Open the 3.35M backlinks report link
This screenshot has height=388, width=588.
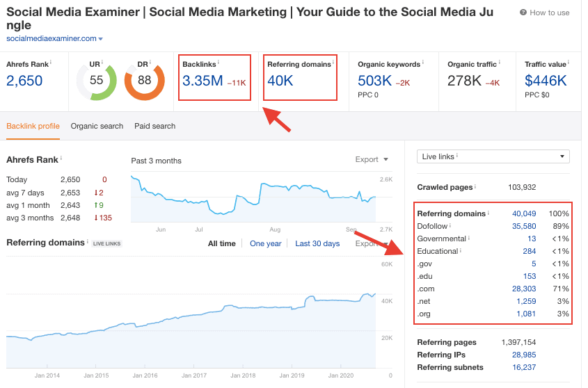(202, 81)
